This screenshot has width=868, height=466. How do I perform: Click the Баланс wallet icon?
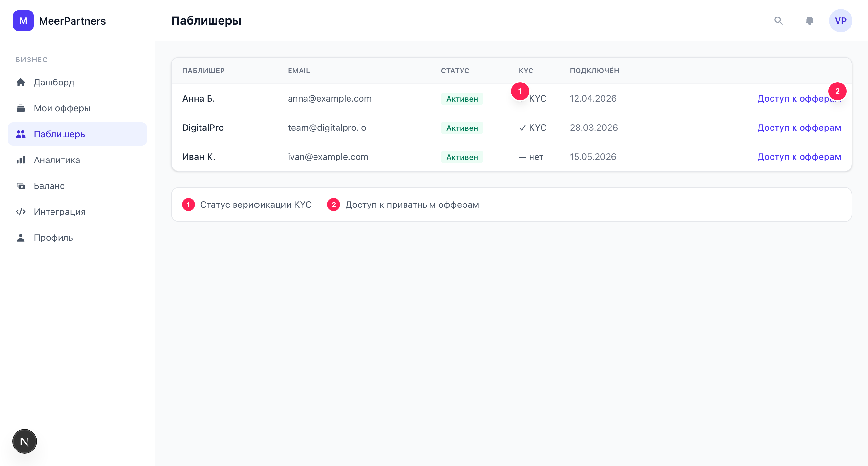click(x=21, y=186)
